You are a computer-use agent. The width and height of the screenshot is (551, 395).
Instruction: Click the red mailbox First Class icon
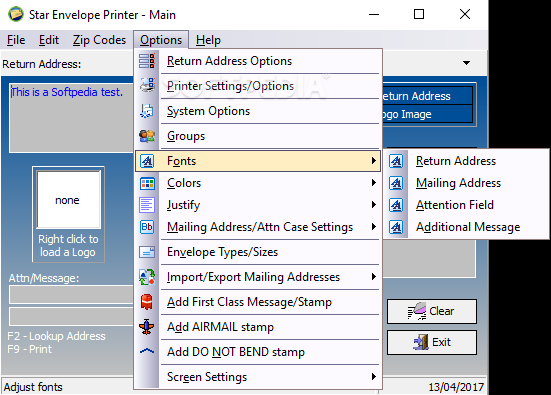(147, 302)
